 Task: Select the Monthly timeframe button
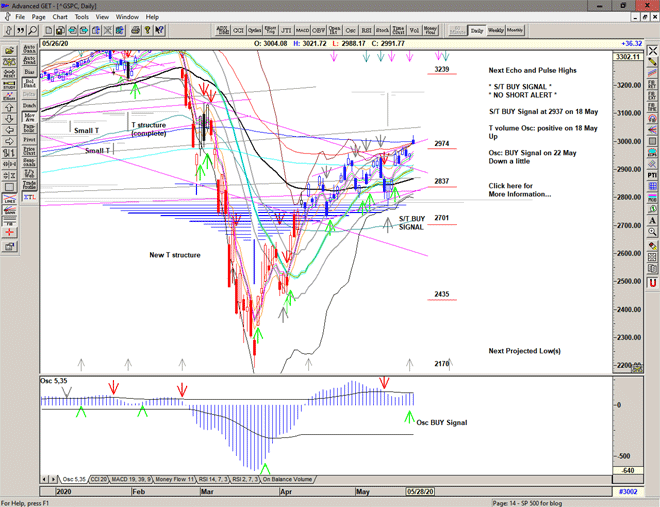[515, 30]
